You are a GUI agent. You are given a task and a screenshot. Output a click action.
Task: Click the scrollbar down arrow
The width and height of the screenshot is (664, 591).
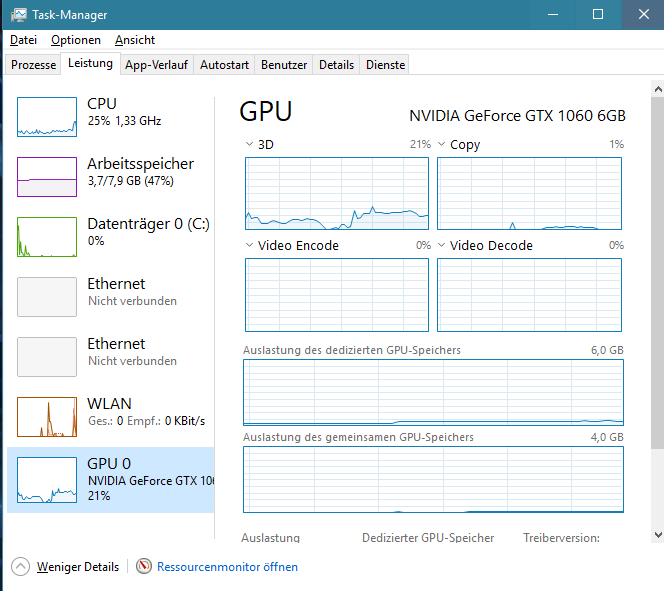(658, 535)
